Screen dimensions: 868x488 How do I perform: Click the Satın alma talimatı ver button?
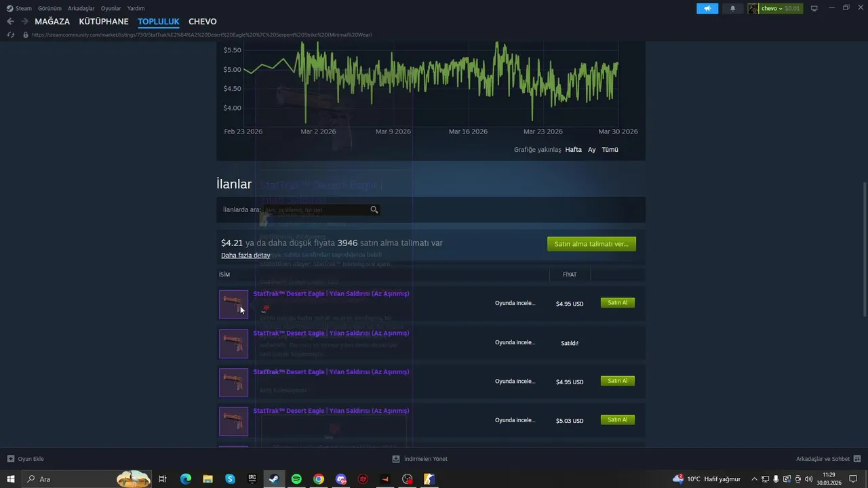591,243
